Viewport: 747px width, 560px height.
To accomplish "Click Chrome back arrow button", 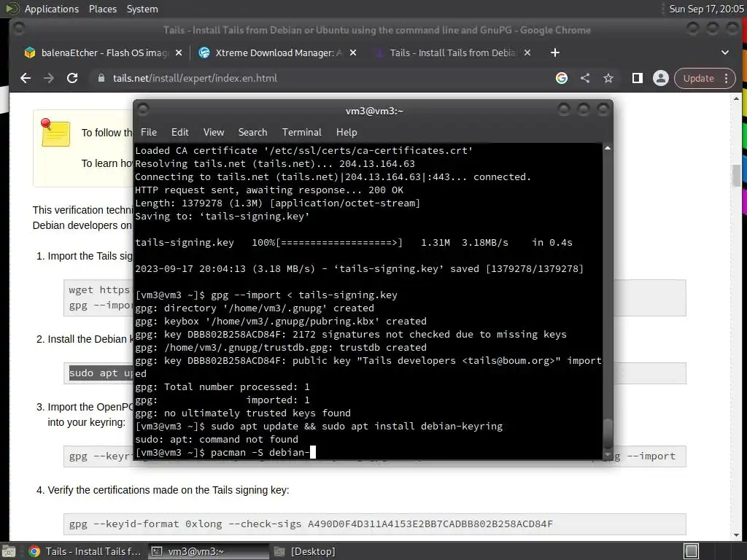I will point(26,78).
